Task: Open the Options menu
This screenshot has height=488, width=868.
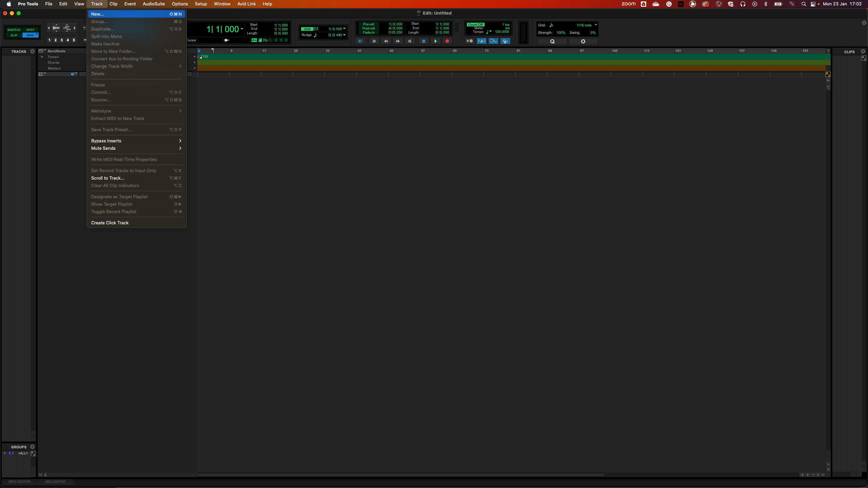Action: click(x=180, y=4)
